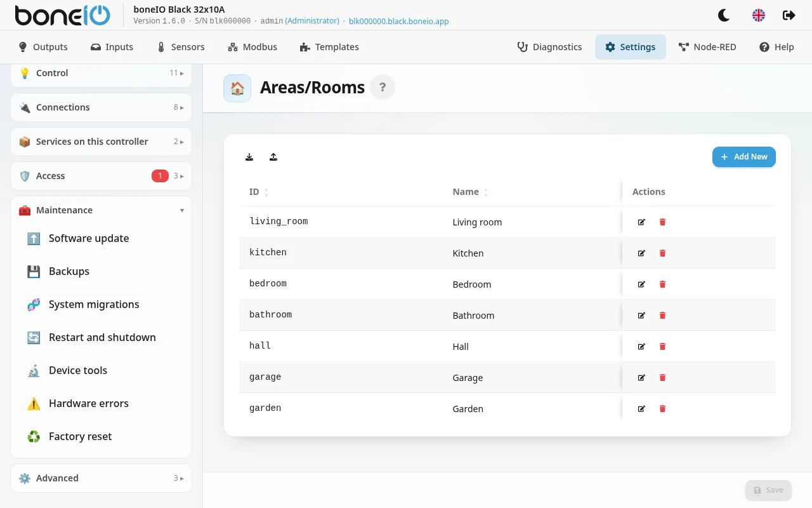The image size is (812, 508).
Task: Open the Diagnostics tab
Action: pos(550,47)
